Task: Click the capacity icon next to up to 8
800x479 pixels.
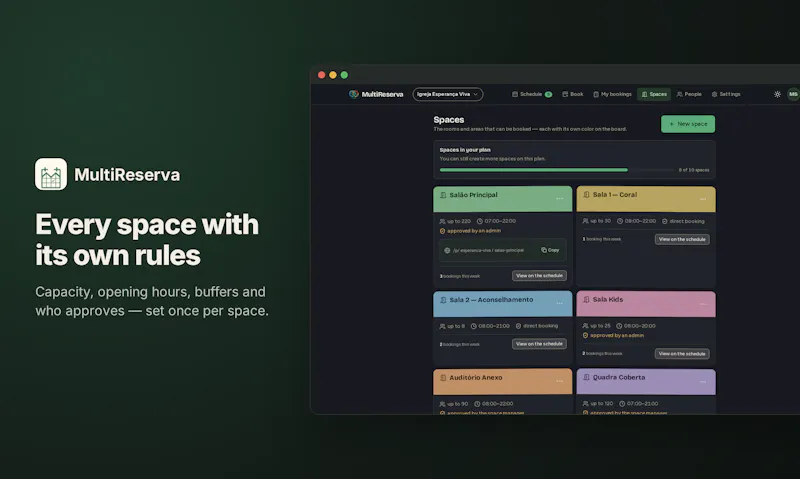Action: click(x=442, y=326)
